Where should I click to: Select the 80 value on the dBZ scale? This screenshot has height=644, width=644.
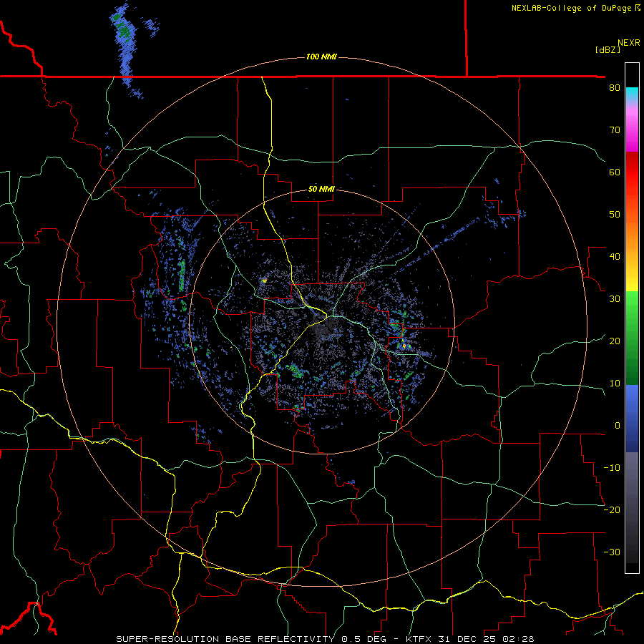(615, 88)
